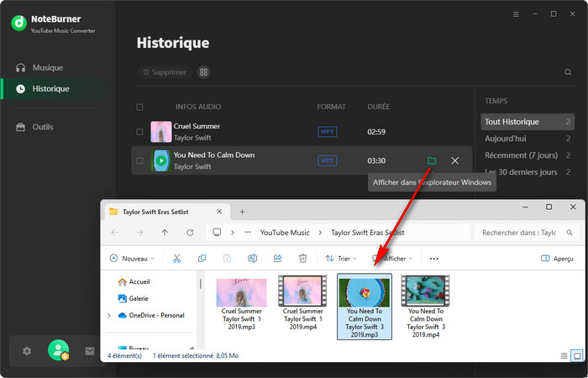Click YouTube Music in breadcrumb path
The height and width of the screenshot is (378, 588).
pyautogui.click(x=285, y=233)
